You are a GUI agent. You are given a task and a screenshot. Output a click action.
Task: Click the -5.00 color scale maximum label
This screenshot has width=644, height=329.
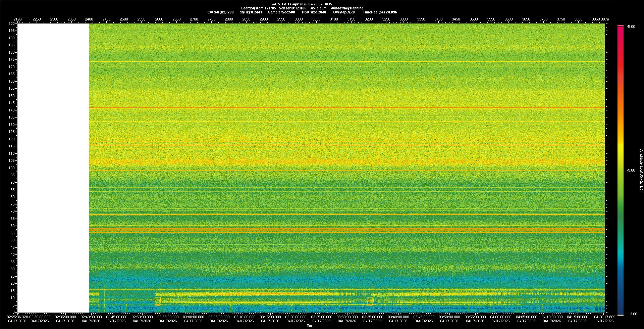pos(631,27)
